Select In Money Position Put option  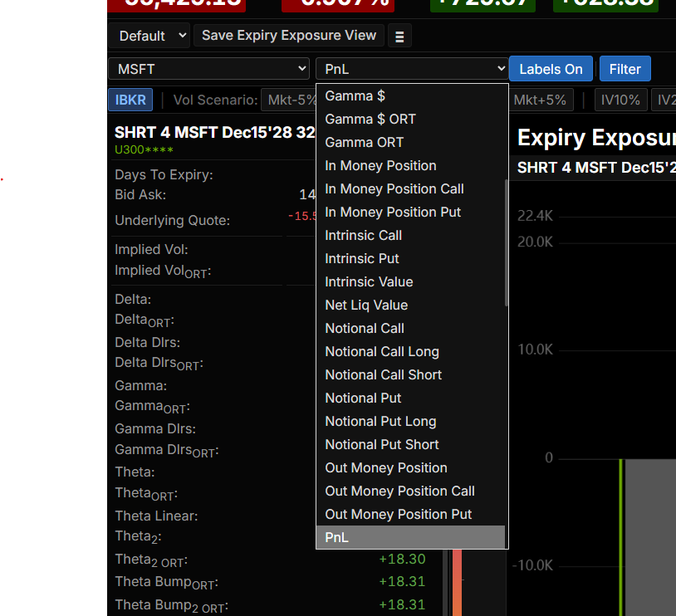pyautogui.click(x=410, y=212)
